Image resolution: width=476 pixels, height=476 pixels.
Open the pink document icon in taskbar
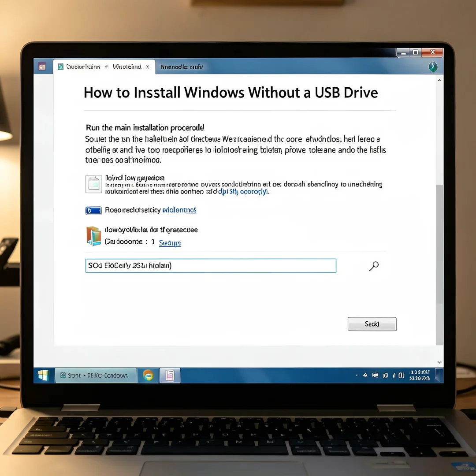tap(170, 376)
